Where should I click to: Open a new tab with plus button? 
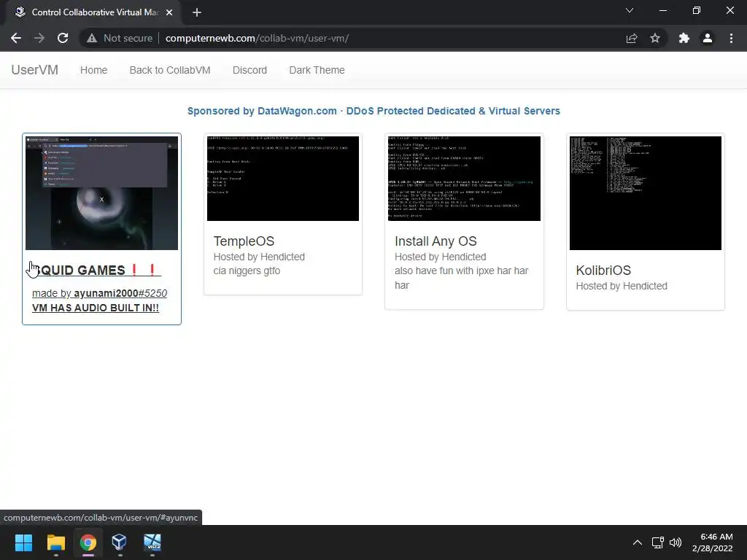[x=197, y=12]
